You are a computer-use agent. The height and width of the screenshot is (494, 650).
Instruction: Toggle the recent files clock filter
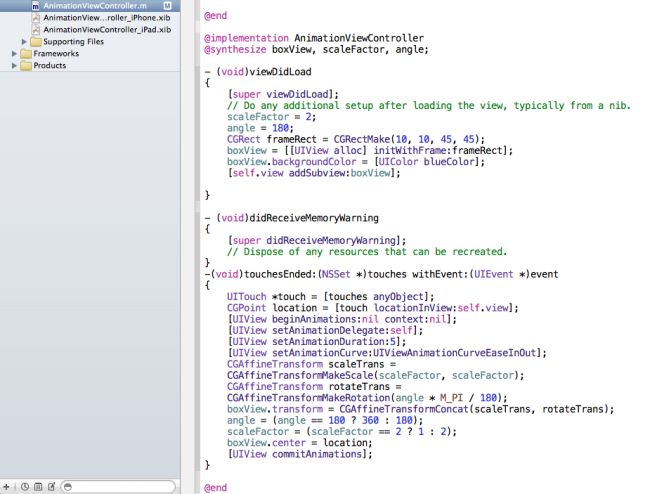click(x=25, y=487)
